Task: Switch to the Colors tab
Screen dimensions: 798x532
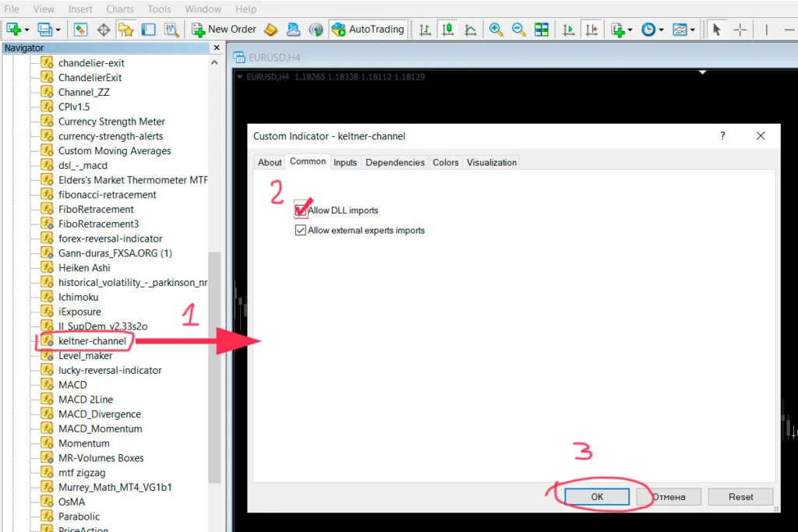Action: (445, 162)
